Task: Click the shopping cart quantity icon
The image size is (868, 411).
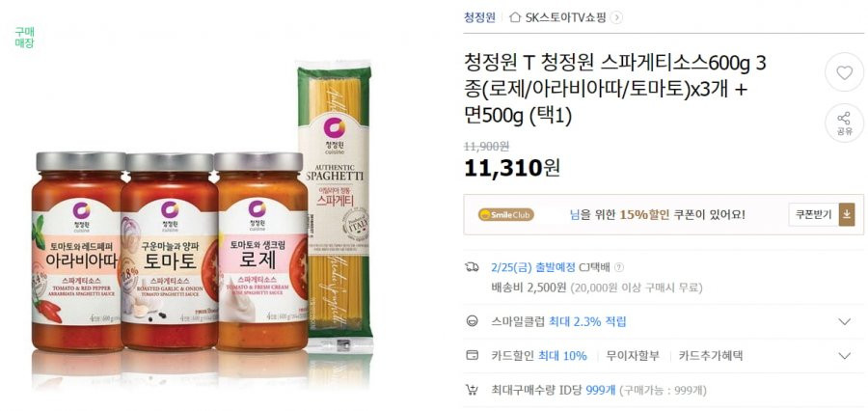Action: click(472, 390)
